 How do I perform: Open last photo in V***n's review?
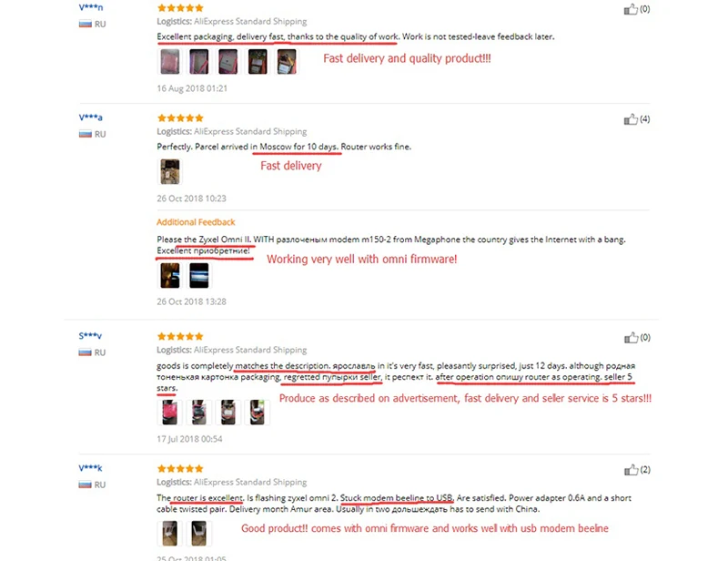pos(286,61)
